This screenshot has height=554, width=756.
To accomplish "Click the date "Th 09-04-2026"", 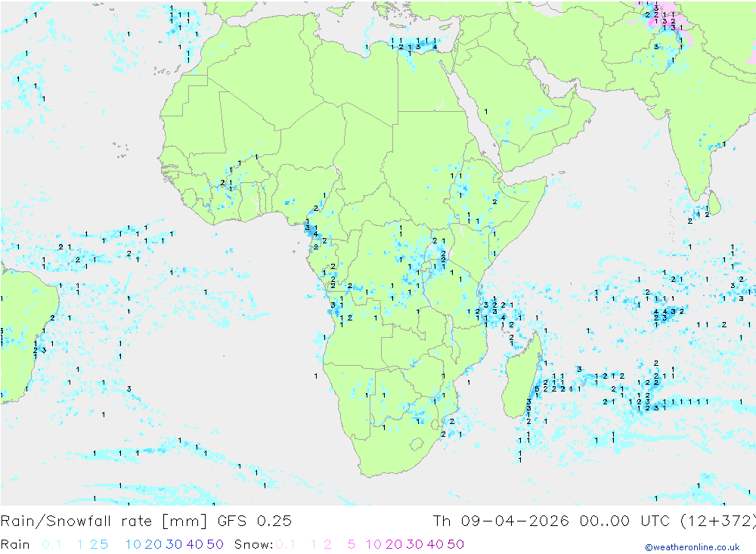I will (501, 522).
